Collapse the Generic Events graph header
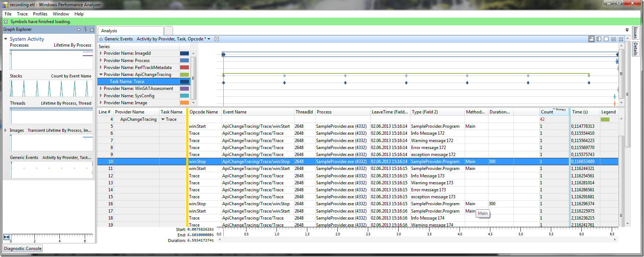 [x=101, y=39]
